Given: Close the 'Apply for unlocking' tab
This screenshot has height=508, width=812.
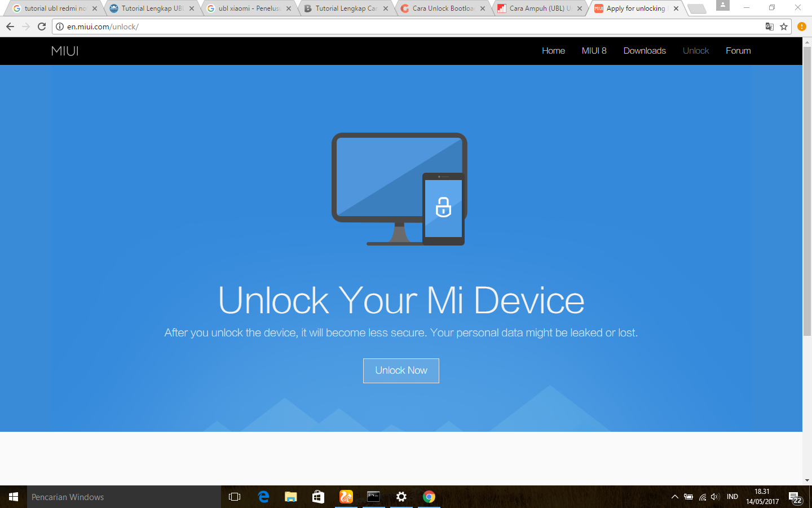Looking at the screenshot, I should click(x=676, y=8).
